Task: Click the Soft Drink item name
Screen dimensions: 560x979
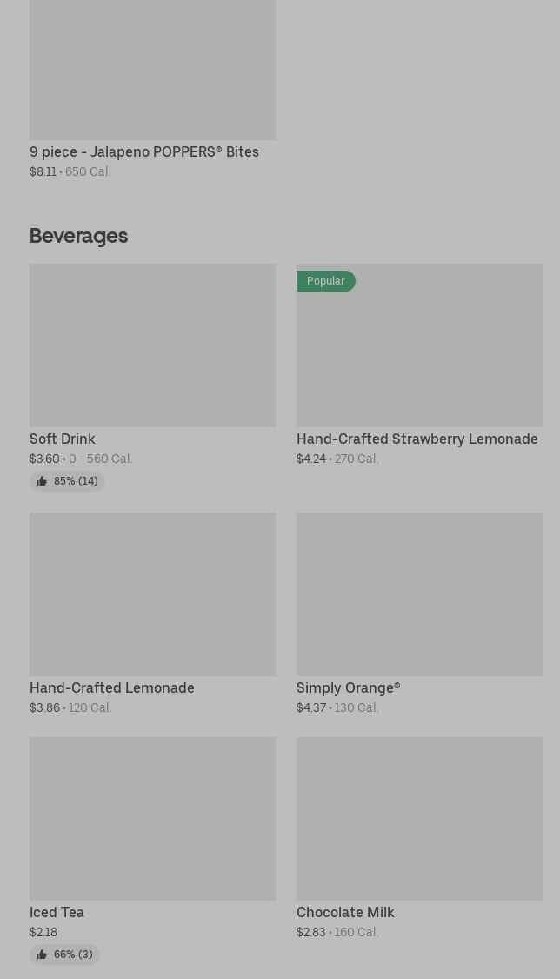Action: point(63,439)
